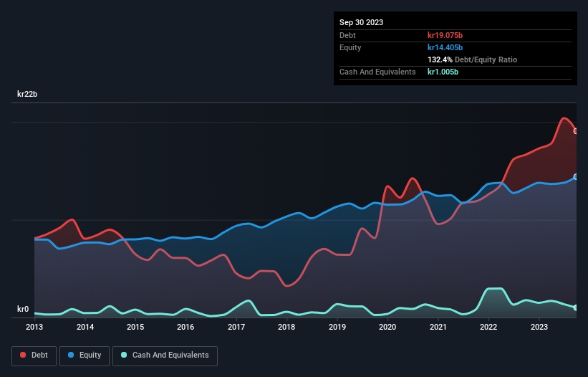
Task: Toggle the Debt legend button
Action: coord(34,355)
